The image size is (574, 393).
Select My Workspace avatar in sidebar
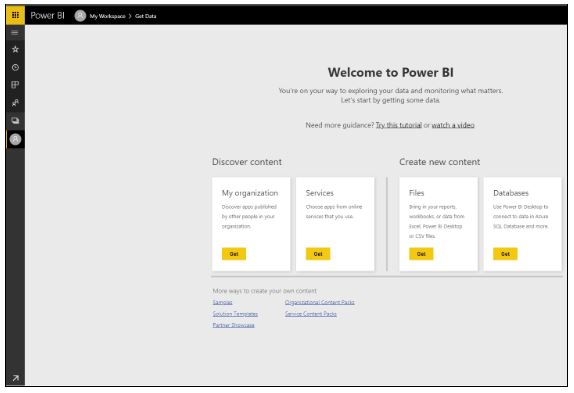tap(15, 139)
